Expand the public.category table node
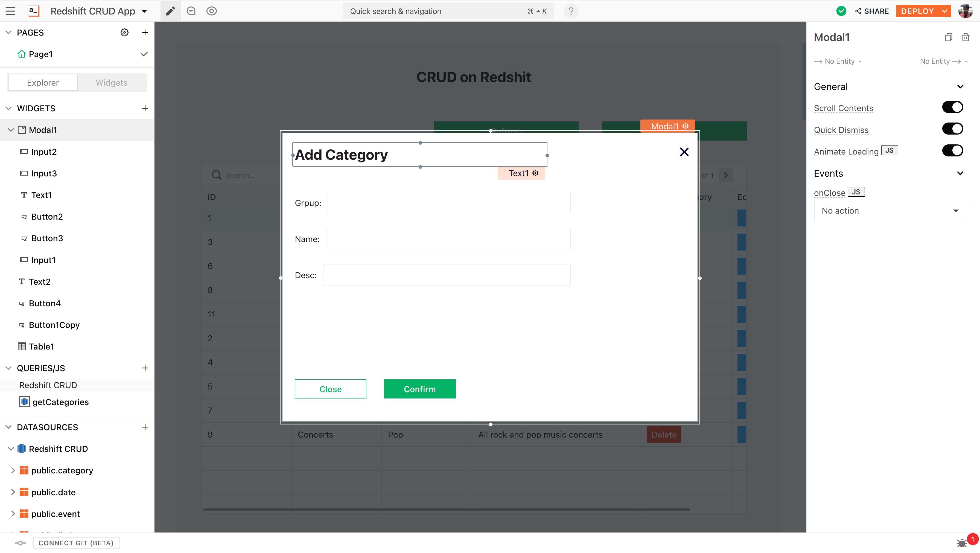The width and height of the screenshot is (980, 553). click(x=13, y=470)
